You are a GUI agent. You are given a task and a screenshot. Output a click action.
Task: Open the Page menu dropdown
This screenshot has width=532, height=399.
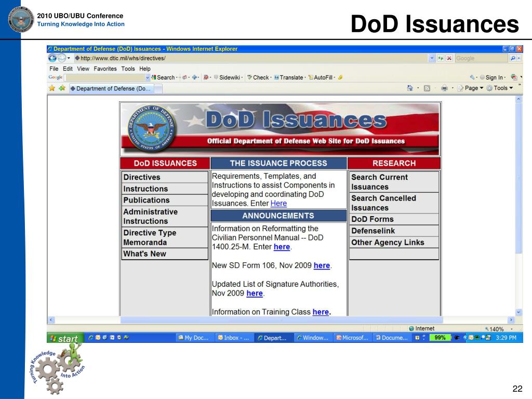coord(471,88)
